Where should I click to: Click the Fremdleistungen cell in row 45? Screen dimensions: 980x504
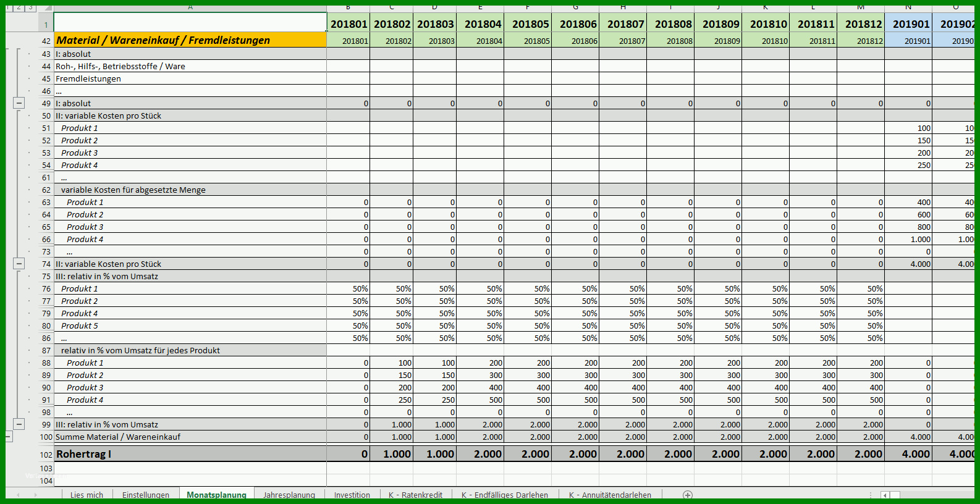coord(190,78)
